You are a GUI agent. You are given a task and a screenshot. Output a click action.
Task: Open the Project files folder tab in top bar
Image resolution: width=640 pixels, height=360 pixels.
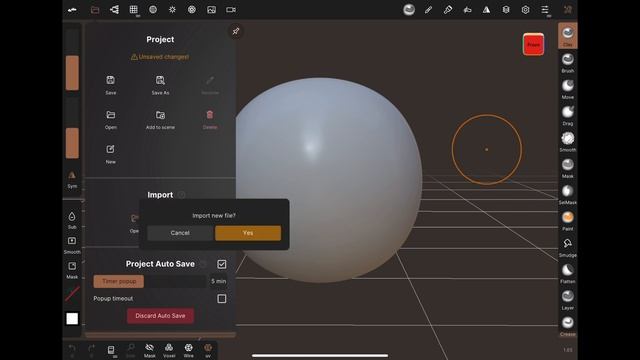click(95, 10)
